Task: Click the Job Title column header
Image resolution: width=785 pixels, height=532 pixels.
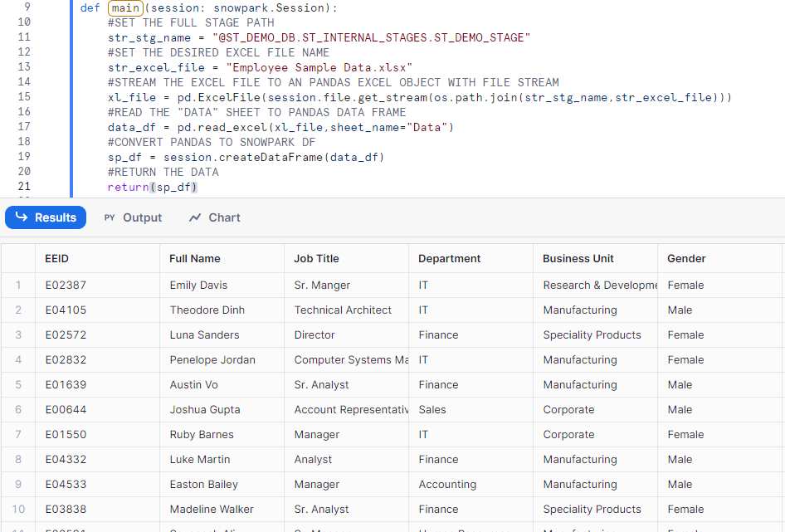Action: [x=316, y=258]
